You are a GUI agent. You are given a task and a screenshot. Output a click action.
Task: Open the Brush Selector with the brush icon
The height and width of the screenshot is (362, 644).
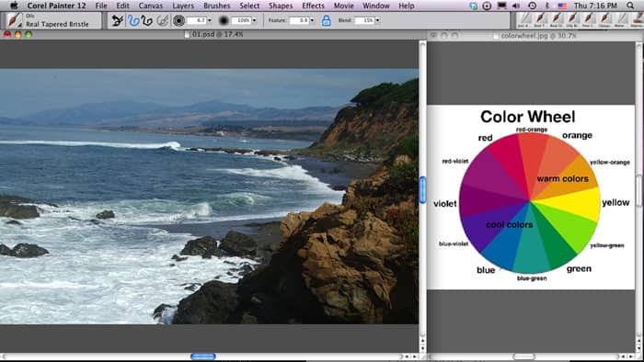pyautogui.click(x=14, y=20)
